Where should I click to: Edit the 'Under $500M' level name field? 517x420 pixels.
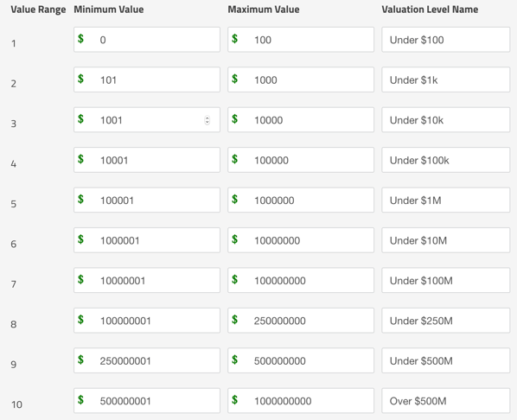pos(446,360)
